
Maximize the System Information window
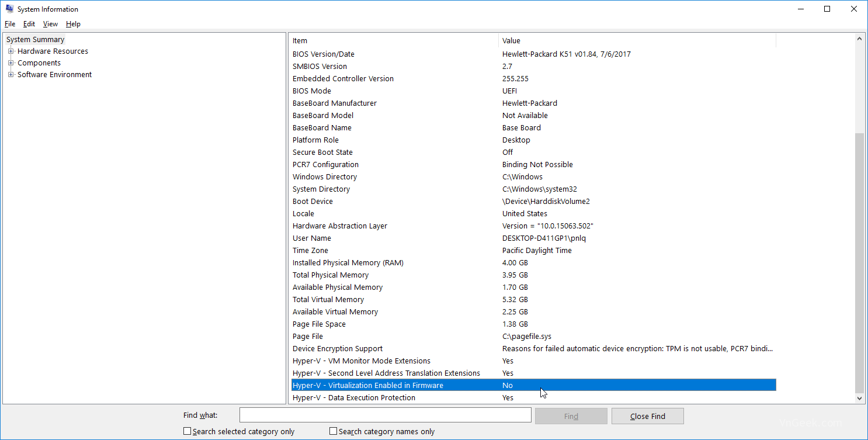827,9
